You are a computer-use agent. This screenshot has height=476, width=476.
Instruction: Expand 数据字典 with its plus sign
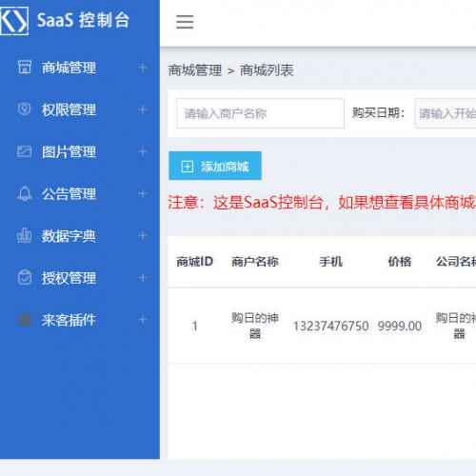[143, 235]
